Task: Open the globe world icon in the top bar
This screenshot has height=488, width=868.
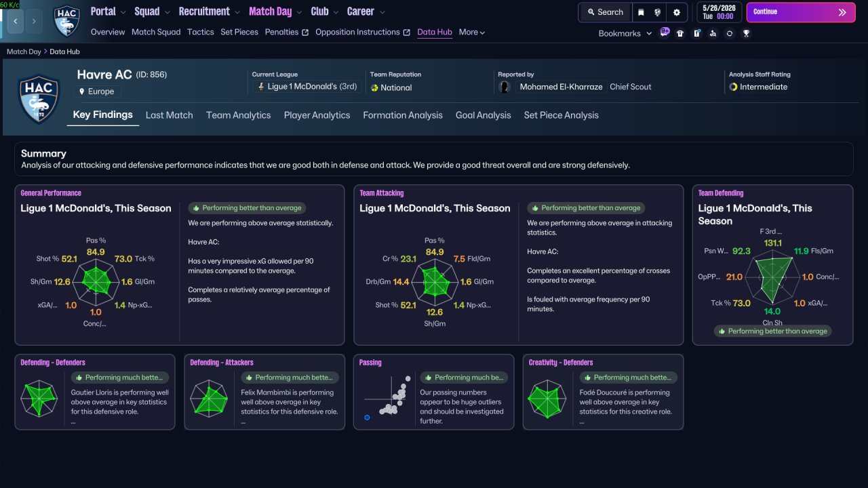Action: tap(658, 12)
